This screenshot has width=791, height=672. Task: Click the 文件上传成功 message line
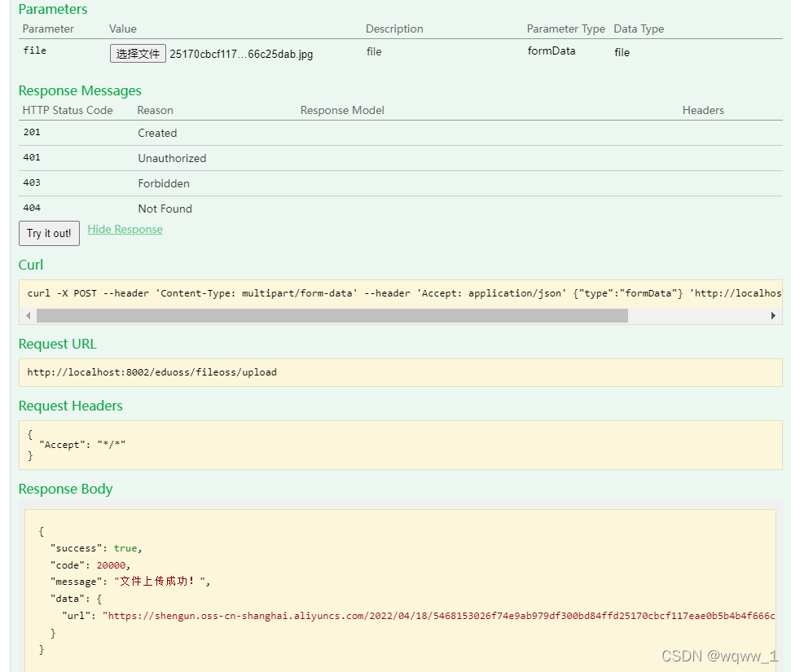tap(130, 582)
